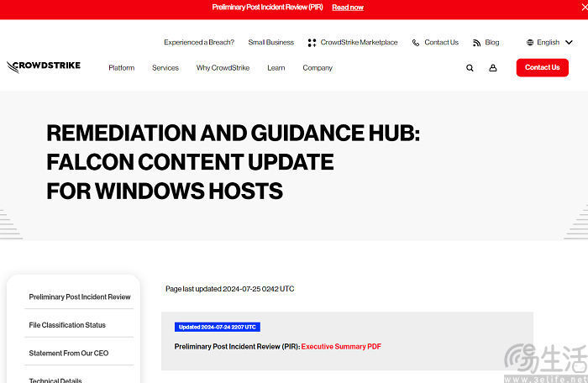Open the Learn menu
The width and height of the screenshot is (588, 383).
[276, 68]
